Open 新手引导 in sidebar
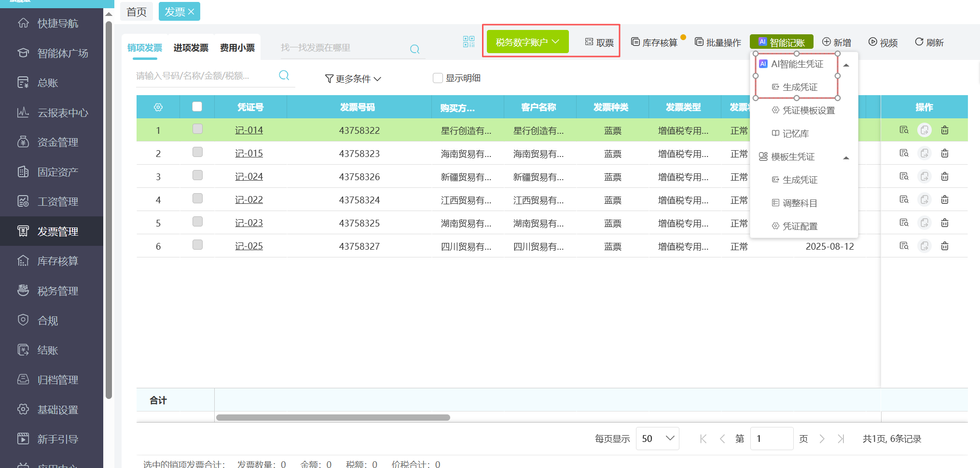This screenshot has width=980, height=468. [52, 439]
